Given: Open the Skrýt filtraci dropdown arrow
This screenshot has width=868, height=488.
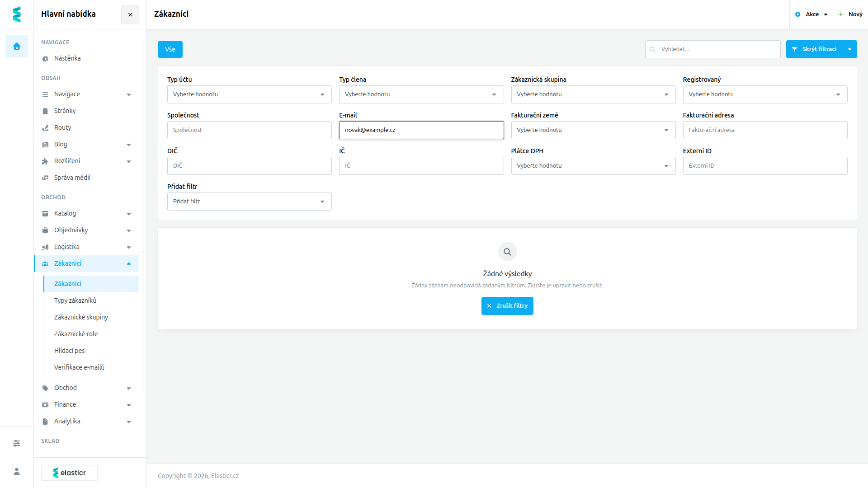Looking at the screenshot, I should coord(849,49).
